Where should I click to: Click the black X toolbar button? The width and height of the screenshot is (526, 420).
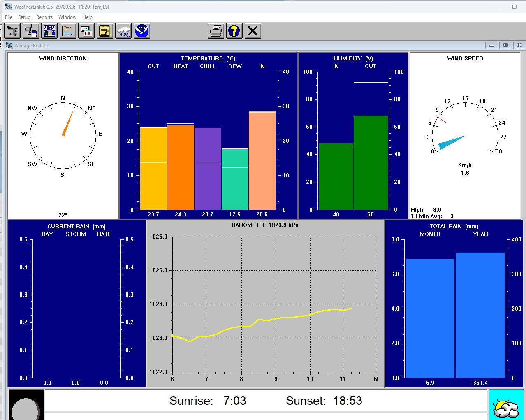point(253,31)
